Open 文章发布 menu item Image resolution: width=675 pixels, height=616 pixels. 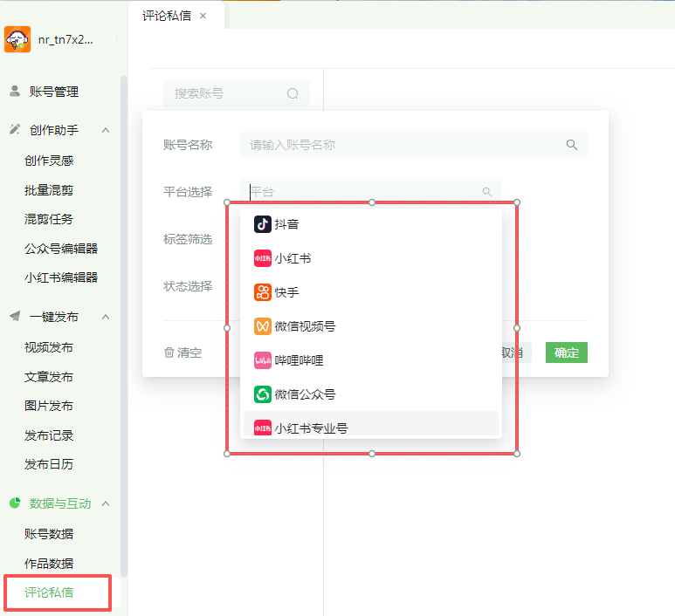click(49, 377)
